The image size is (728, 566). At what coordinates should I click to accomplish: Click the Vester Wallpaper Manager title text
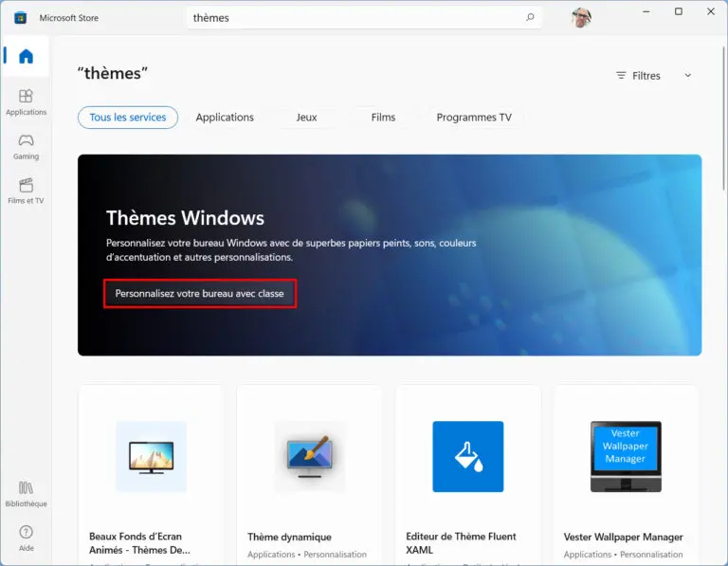(623, 537)
